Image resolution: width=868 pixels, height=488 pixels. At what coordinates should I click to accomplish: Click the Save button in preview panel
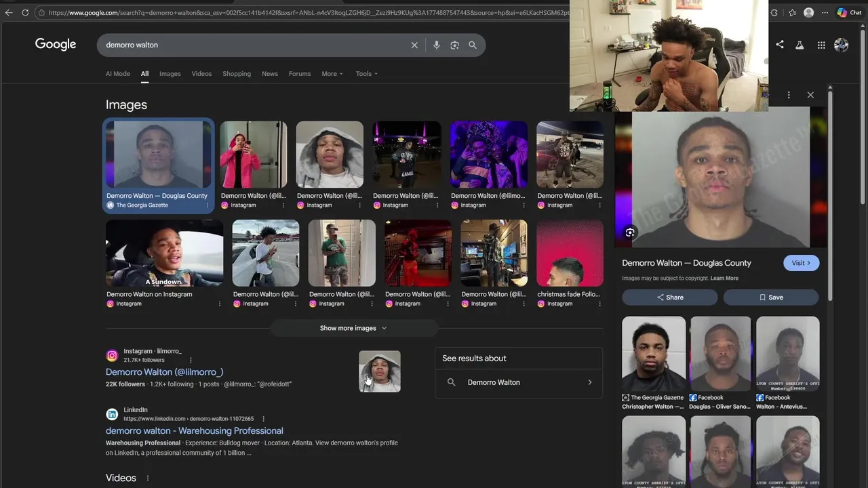pos(771,298)
